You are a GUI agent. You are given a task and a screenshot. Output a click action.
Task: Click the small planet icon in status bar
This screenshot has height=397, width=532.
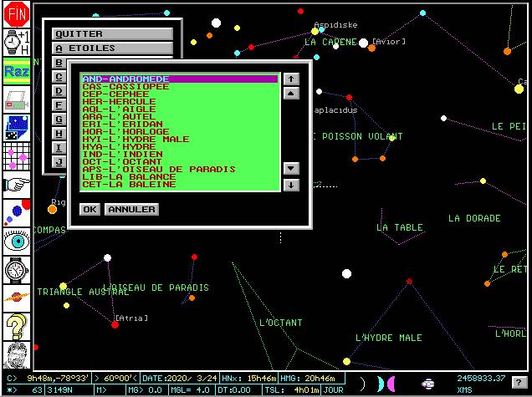click(428, 384)
